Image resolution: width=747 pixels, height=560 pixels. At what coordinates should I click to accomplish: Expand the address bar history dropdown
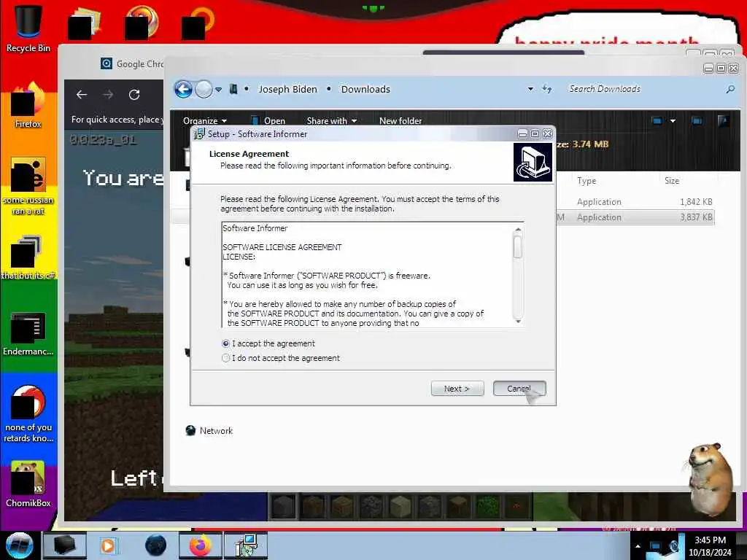point(530,89)
